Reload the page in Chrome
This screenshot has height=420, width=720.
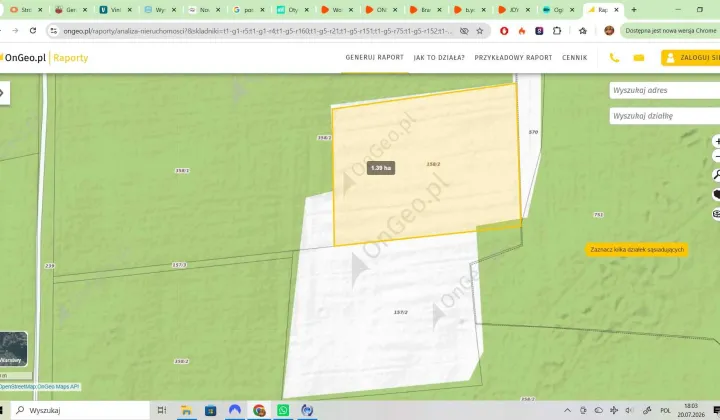tap(33, 31)
